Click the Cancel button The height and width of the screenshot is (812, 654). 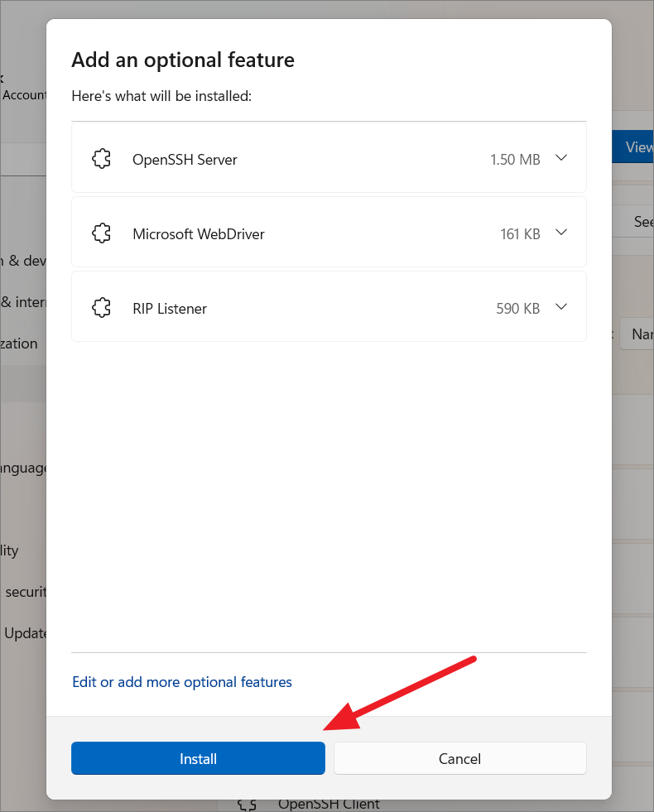[x=459, y=758]
